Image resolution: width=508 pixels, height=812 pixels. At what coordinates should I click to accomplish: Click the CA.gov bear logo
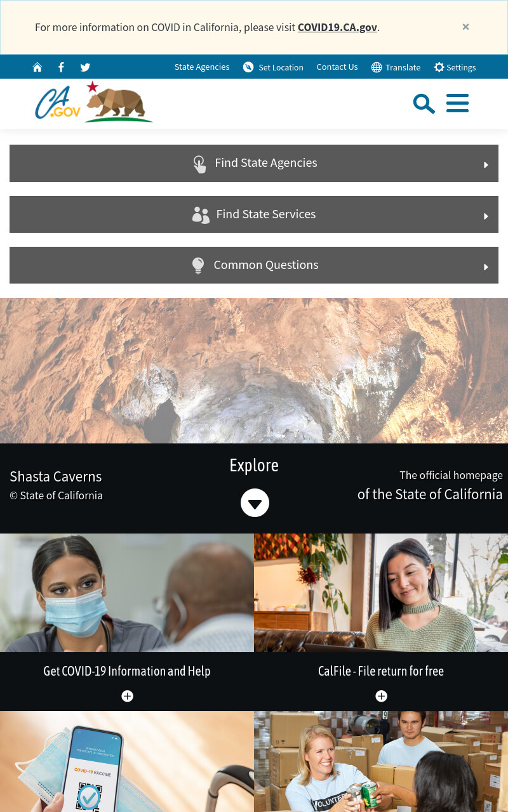point(94,101)
